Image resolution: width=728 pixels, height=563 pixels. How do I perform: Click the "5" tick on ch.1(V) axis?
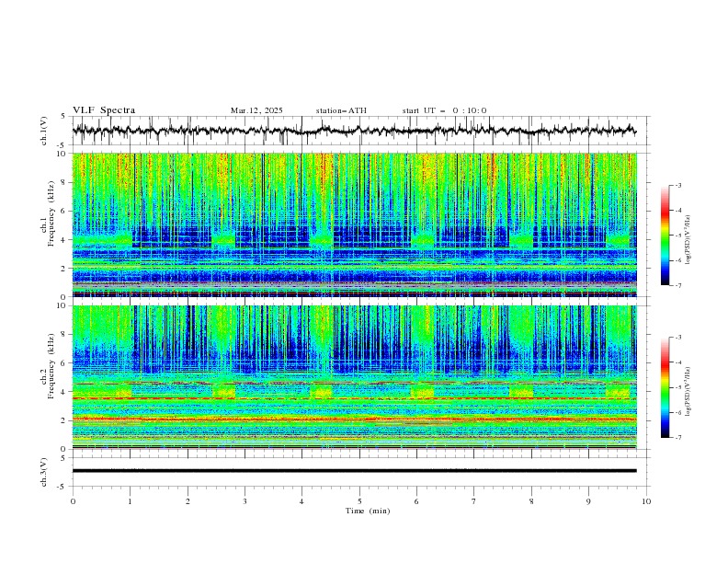(x=63, y=117)
